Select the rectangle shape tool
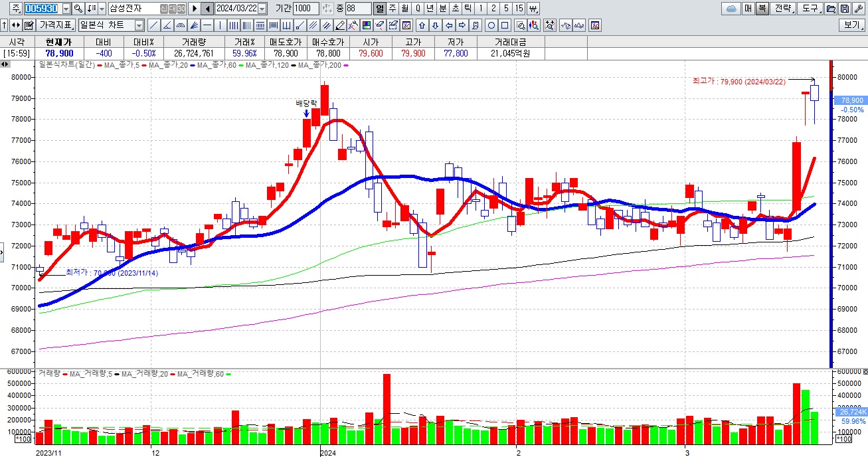Image resolution: width=868 pixels, height=457 pixels. pos(505,25)
